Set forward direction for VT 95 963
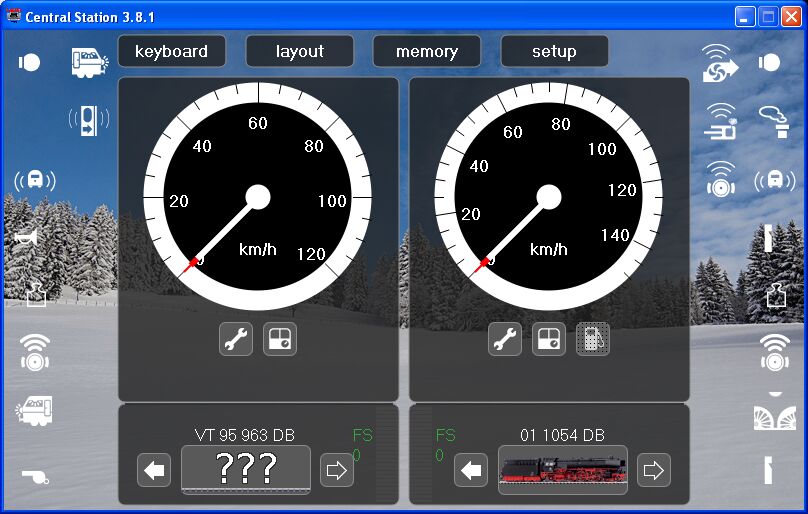808x514 pixels. pyautogui.click(x=337, y=470)
